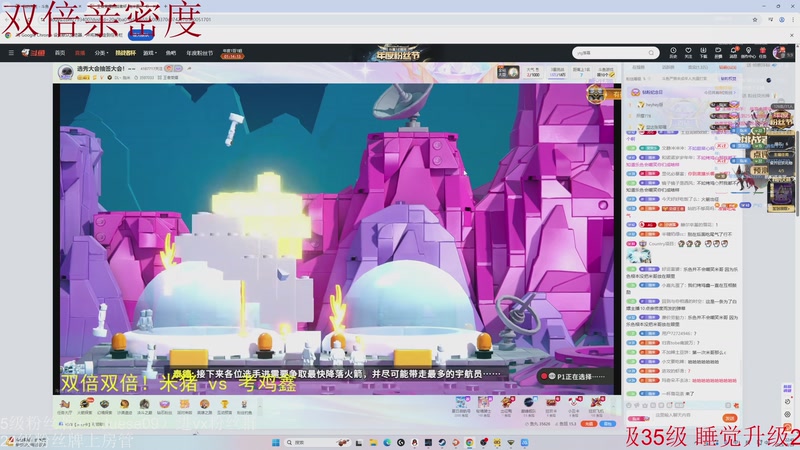
Task: Open the Windows Start button
Action: coord(276,442)
